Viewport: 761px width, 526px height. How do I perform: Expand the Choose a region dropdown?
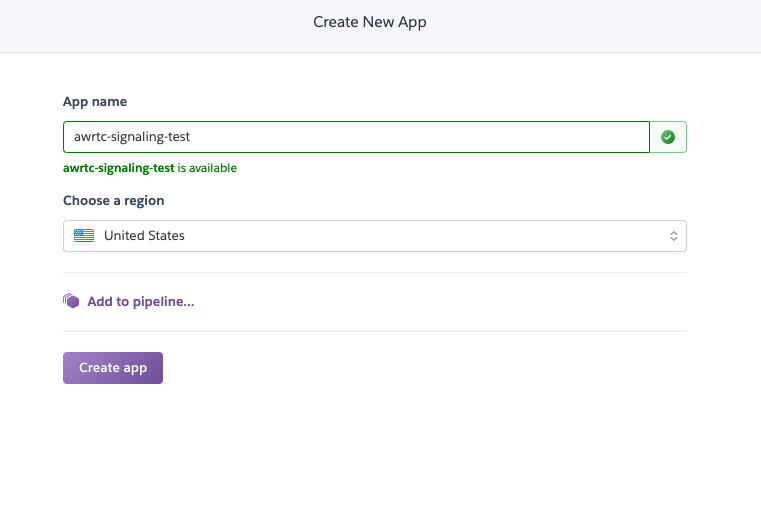375,236
